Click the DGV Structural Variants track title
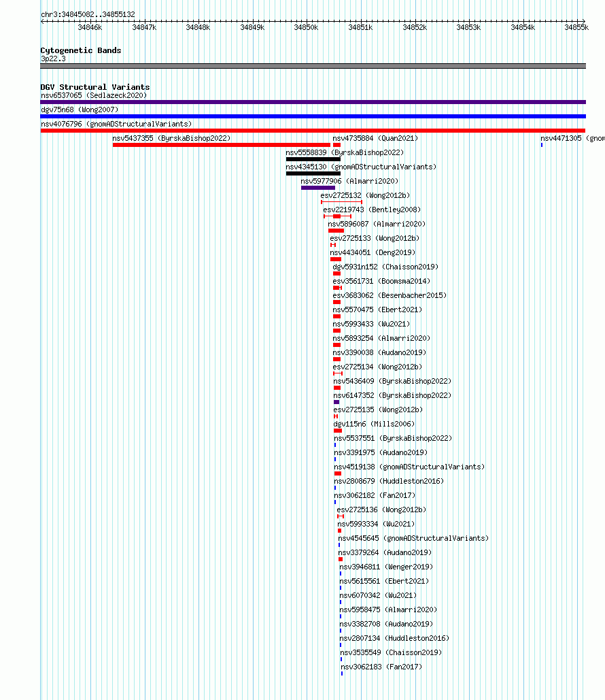The image size is (605, 700). [95, 87]
